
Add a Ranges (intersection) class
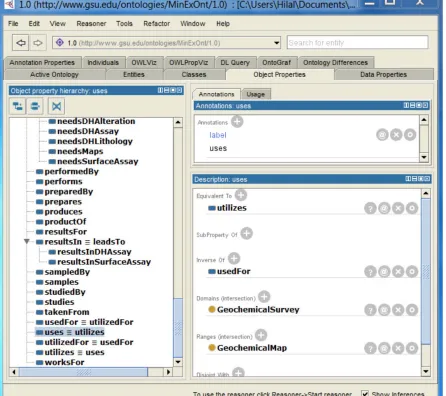pyautogui.click(x=261, y=335)
